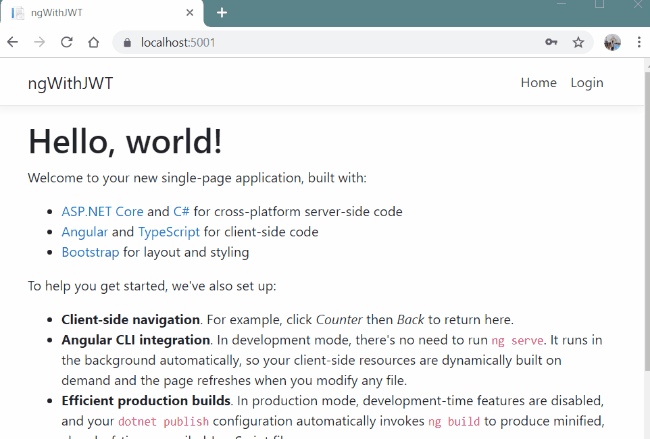Click the forward navigation arrow

(x=40, y=42)
